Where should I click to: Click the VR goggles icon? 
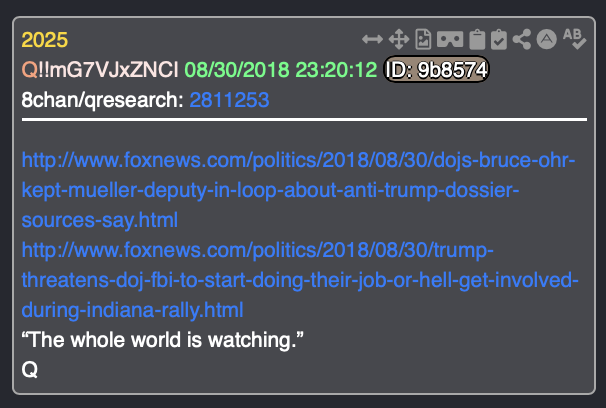coord(450,39)
